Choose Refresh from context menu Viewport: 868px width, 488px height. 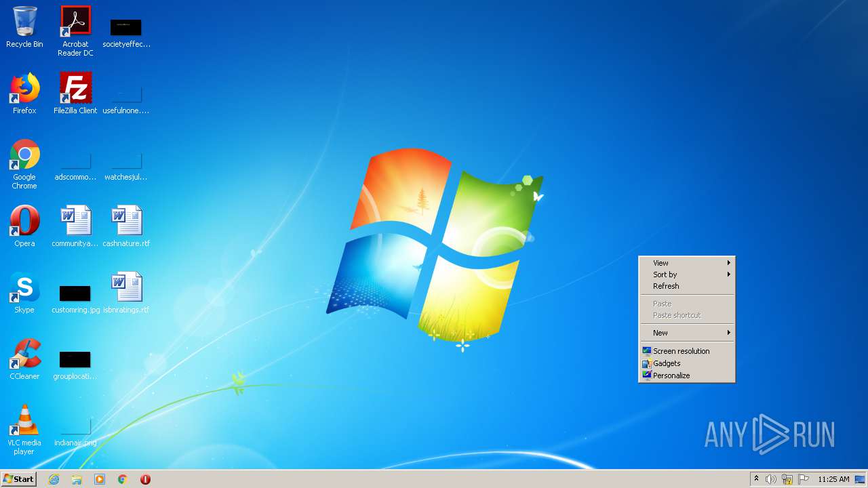687,286
